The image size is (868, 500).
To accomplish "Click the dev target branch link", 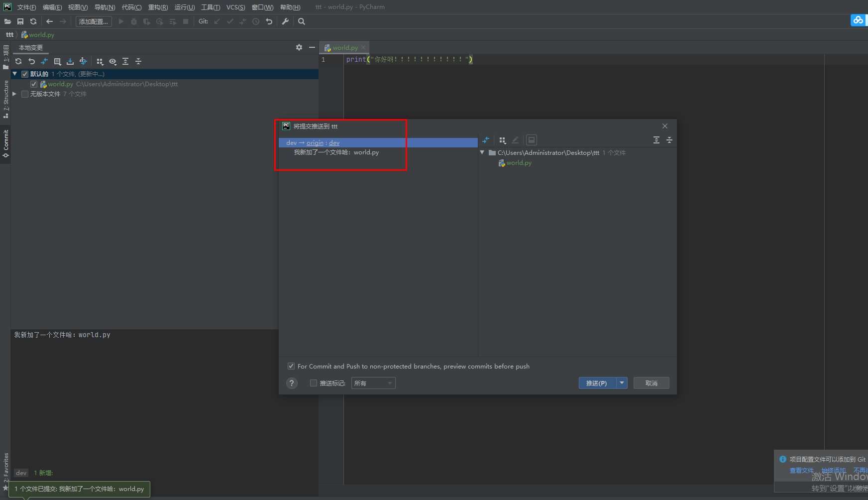I will click(x=334, y=143).
